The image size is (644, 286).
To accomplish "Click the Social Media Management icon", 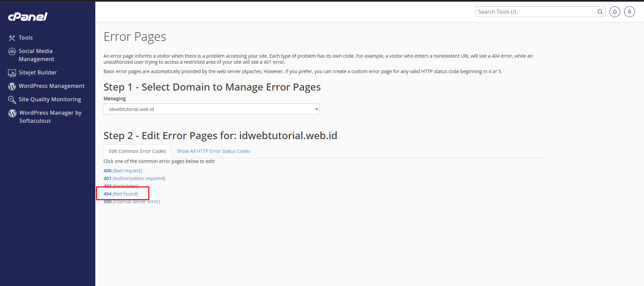I will tap(12, 51).
